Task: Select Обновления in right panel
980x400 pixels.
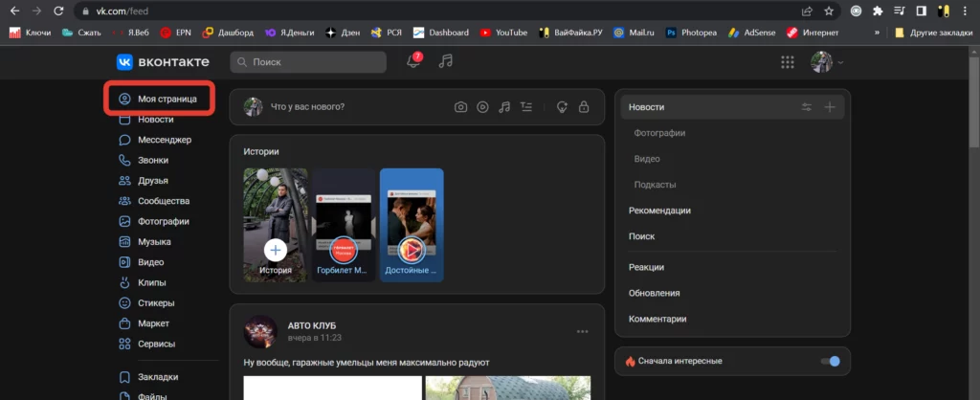Action: click(x=654, y=293)
